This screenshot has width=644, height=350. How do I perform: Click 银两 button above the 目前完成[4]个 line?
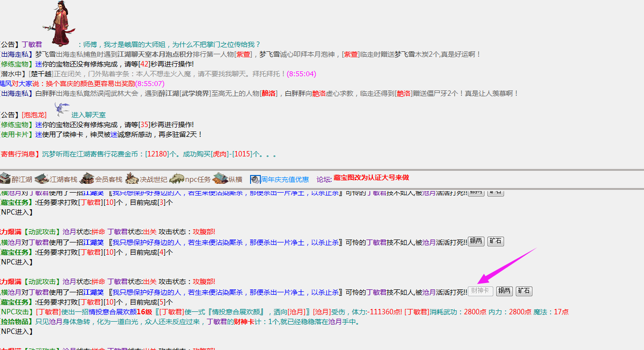[476, 241]
